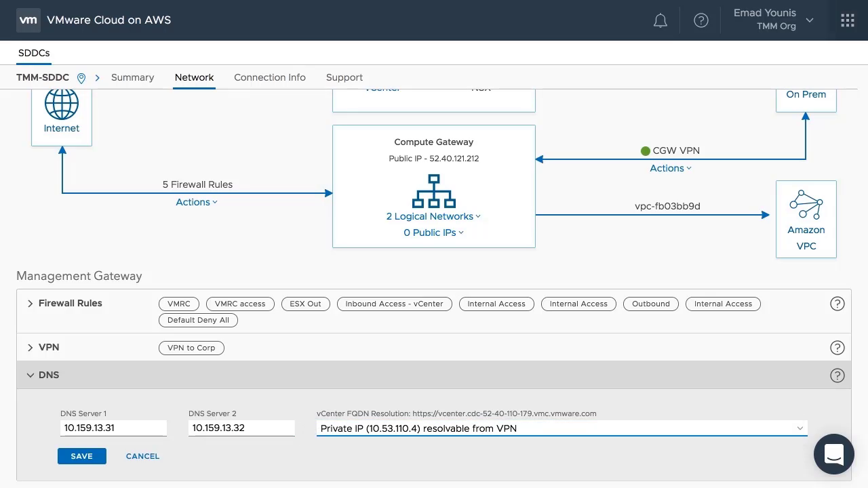This screenshot has height=488, width=868.
Task: Open help for DNS section
Action: [x=837, y=375]
